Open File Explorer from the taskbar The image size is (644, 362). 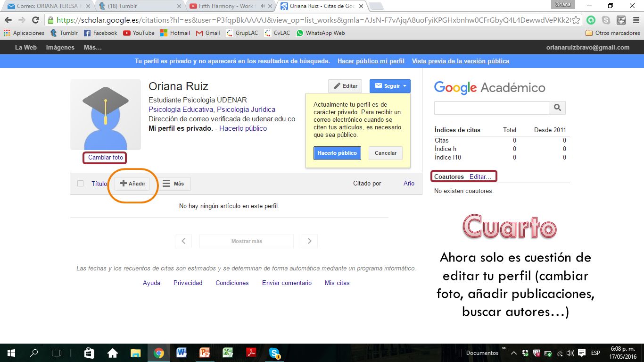pos(135,353)
